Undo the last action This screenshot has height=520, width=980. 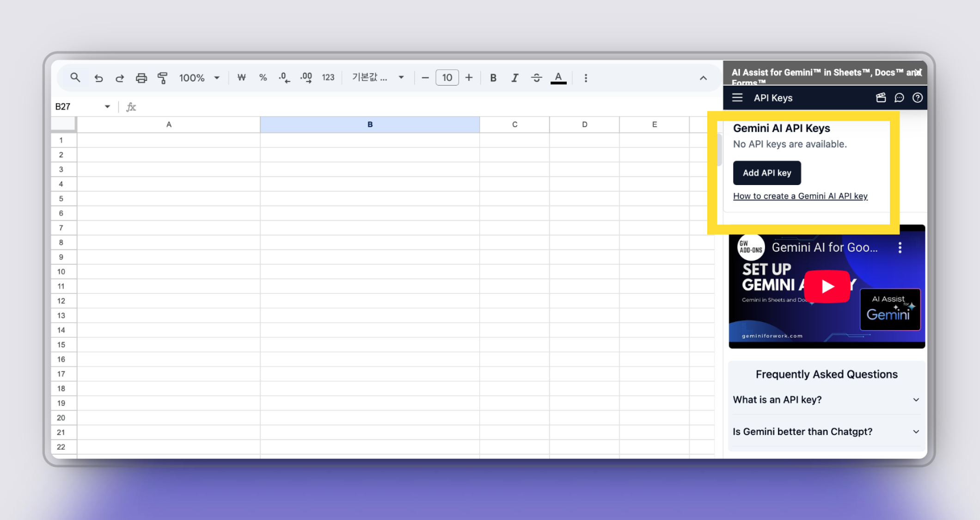click(98, 78)
